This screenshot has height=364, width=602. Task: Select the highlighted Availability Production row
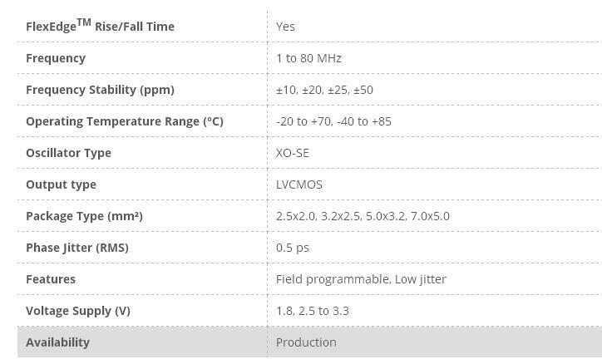tap(309, 342)
